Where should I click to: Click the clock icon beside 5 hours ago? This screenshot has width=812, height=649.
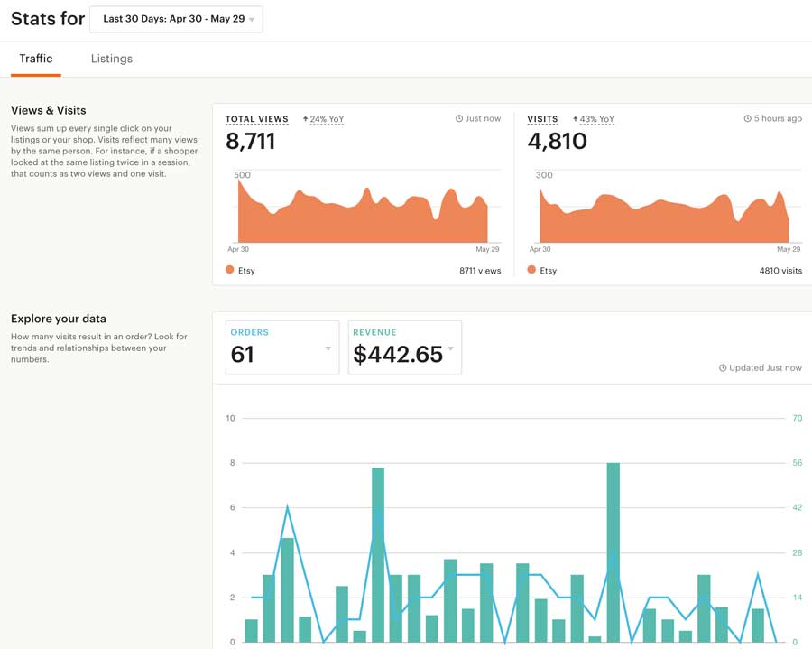click(x=747, y=118)
